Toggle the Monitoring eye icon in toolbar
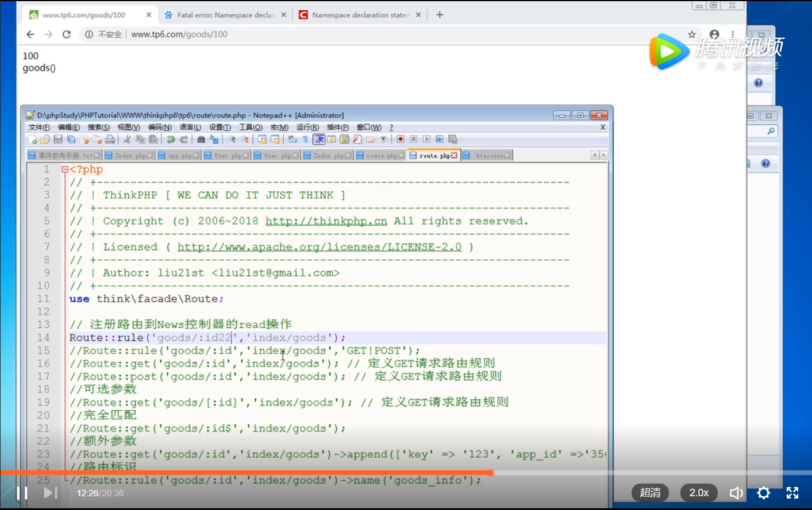The image size is (812, 510). [383, 139]
